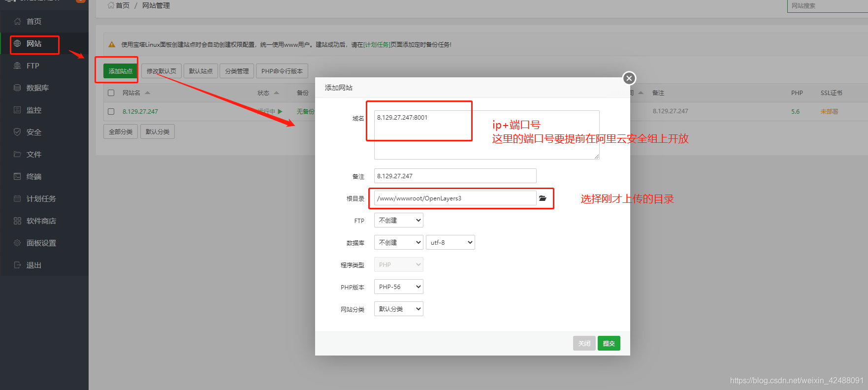868x390 pixels.
Task: Click the SSL证书 column header
Action: click(832, 93)
